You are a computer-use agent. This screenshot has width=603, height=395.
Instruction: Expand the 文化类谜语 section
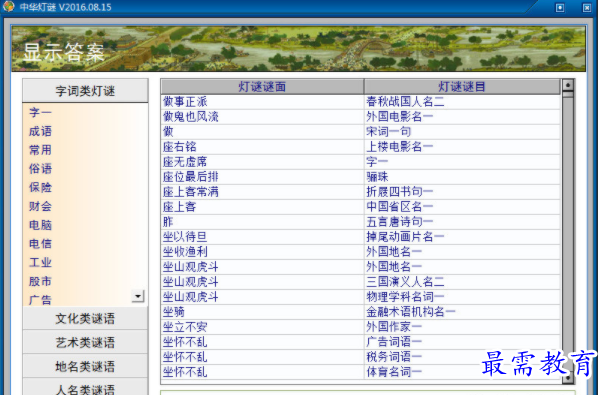[85, 318]
